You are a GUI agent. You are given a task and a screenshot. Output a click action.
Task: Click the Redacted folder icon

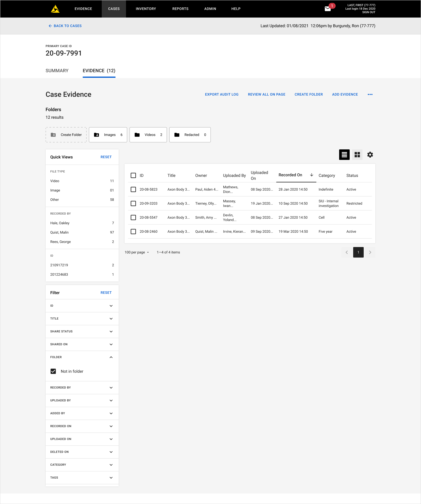pyautogui.click(x=177, y=135)
